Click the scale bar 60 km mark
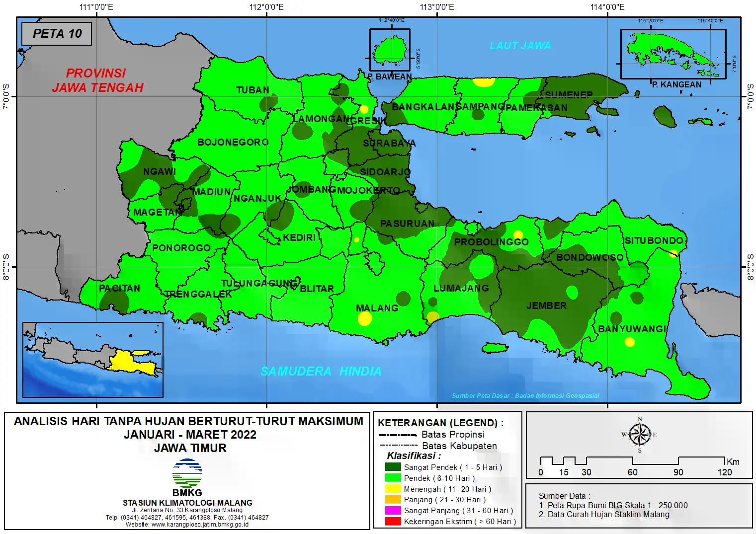The image size is (756, 534). (632, 472)
